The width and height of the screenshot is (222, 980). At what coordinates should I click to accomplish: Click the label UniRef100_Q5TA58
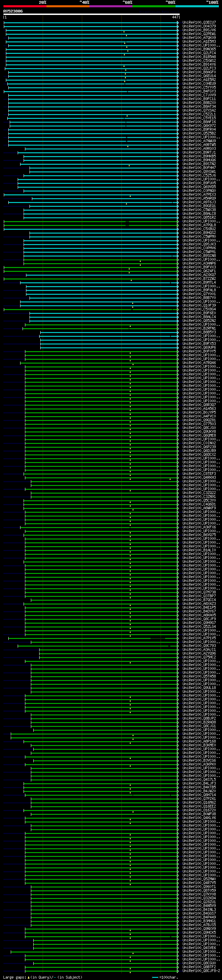coord(199,676)
